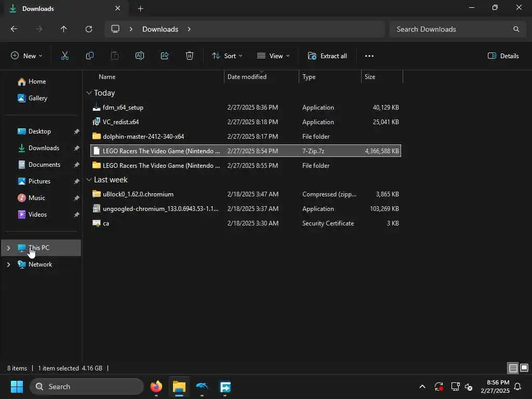Switch to large thumbnails view icon in status bar
The width and height of the screenshot is (532, 399).
coord(524,368)
